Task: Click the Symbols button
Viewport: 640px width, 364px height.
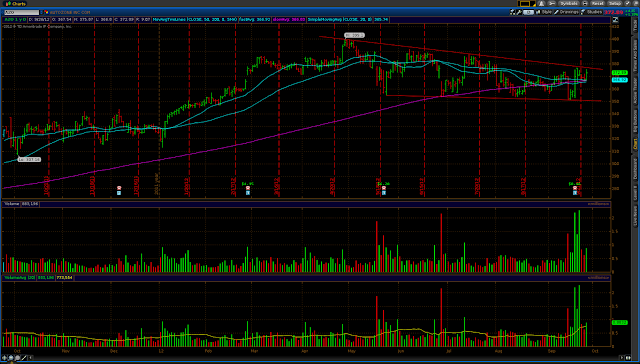Action: [x=569, y=4]
